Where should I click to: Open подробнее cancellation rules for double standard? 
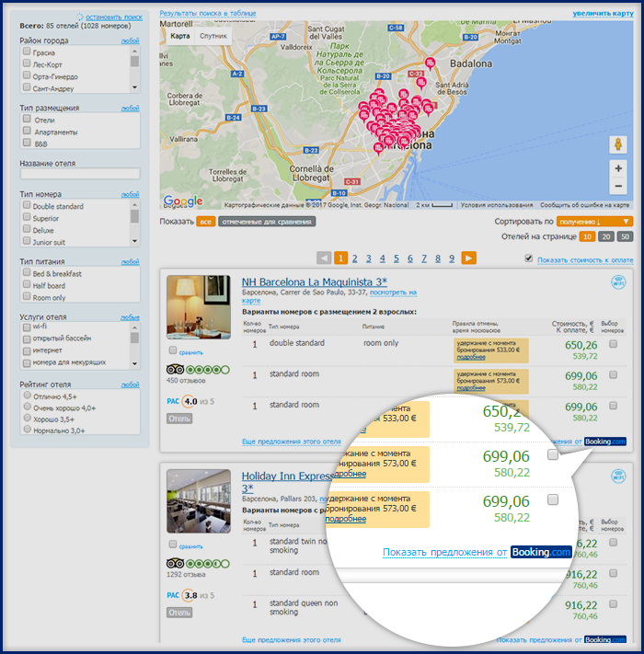[x=471, y=357]
